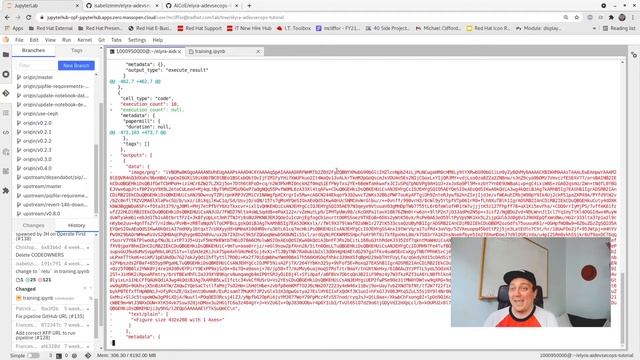Show hidden bookmarks overflow arrow
640x360 pixels.
pyautogui.click(x=594, y=28)
